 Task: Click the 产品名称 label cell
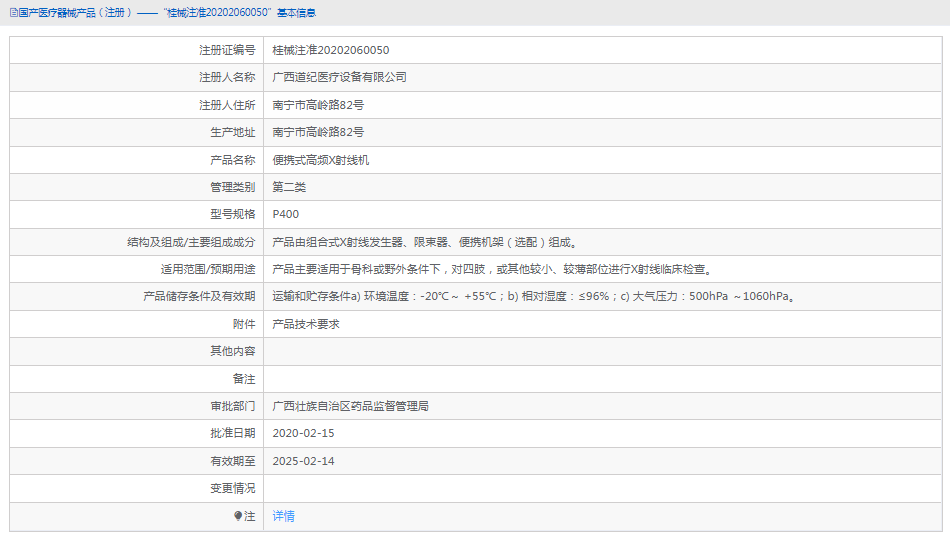[136, 160]
